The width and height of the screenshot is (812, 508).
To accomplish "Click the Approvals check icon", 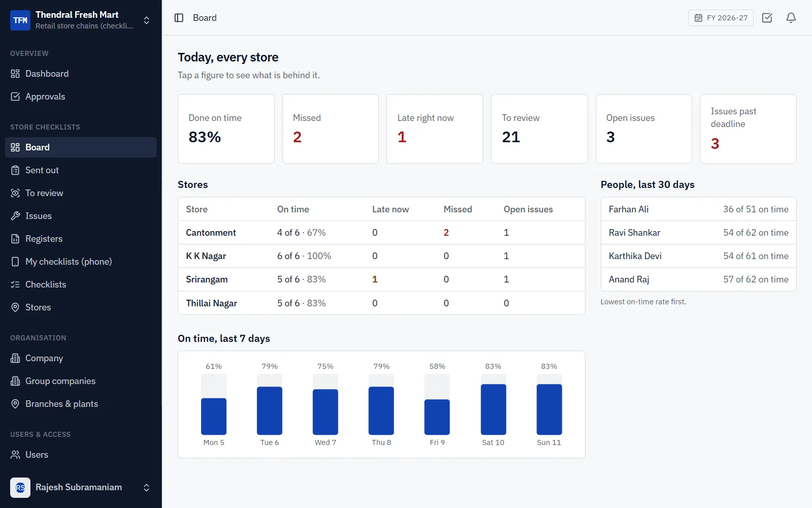I will click(x=15, y=97).
